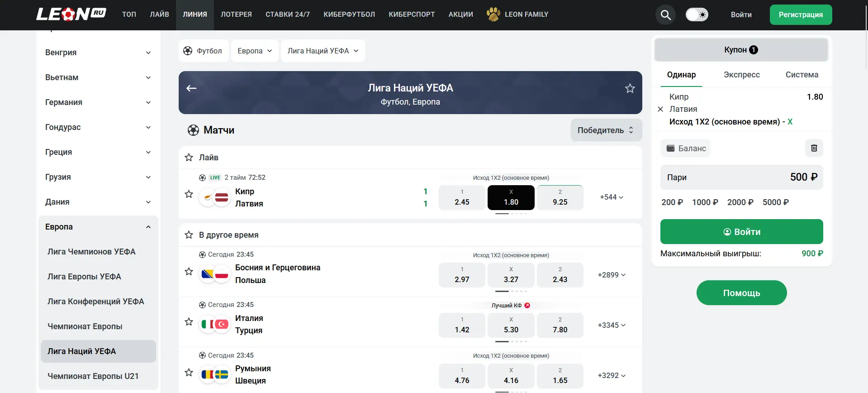Remove Кипр–Латвия bet with X icon
This screenshot has height=393, width=868.
pos(660,109)
